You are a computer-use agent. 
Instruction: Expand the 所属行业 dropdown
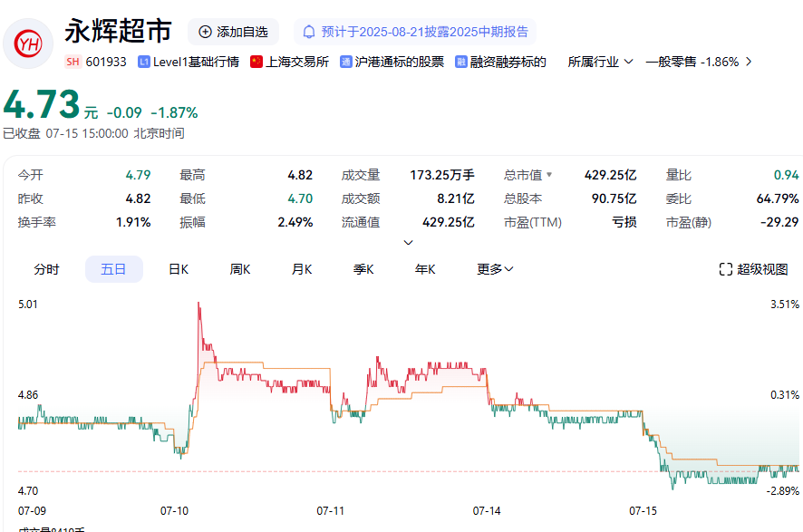pos(600,62)
